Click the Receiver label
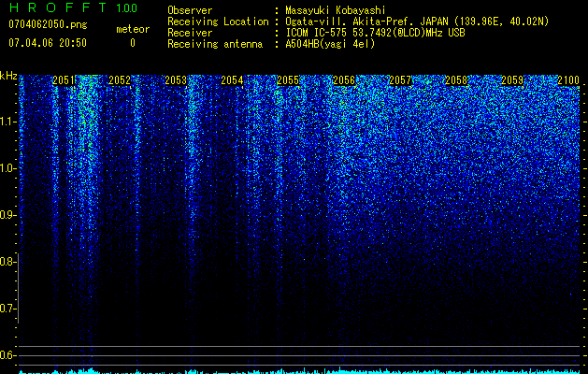The height and width of the screenshot is (374, 588). click(190, 33)
